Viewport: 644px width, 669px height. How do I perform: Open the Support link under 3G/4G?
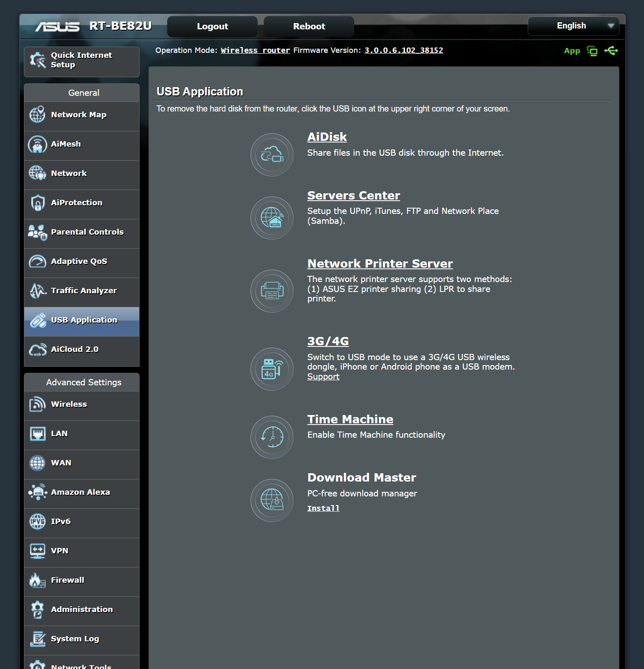point(323,377)
